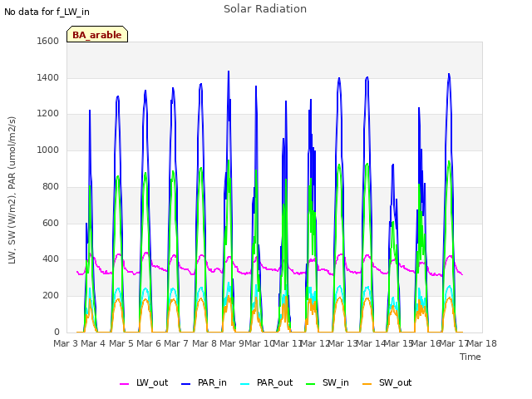Click the Mar 10 x-axis label
This screenshot has width=532, height=399.
pos(259,343)
